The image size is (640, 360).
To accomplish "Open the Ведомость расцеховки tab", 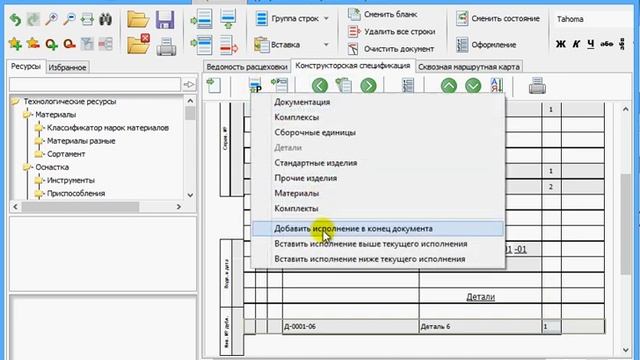I will click(x=247, y=67).
